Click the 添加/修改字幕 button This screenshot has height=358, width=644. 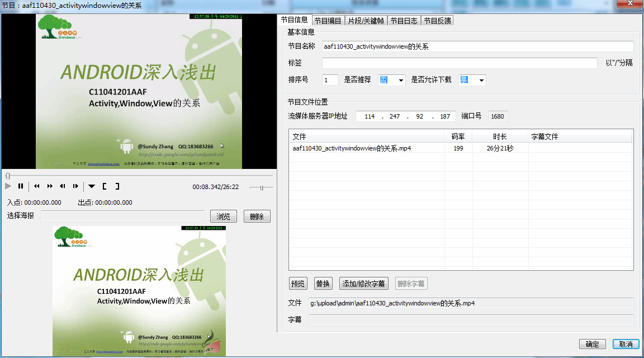click(363, 284)
